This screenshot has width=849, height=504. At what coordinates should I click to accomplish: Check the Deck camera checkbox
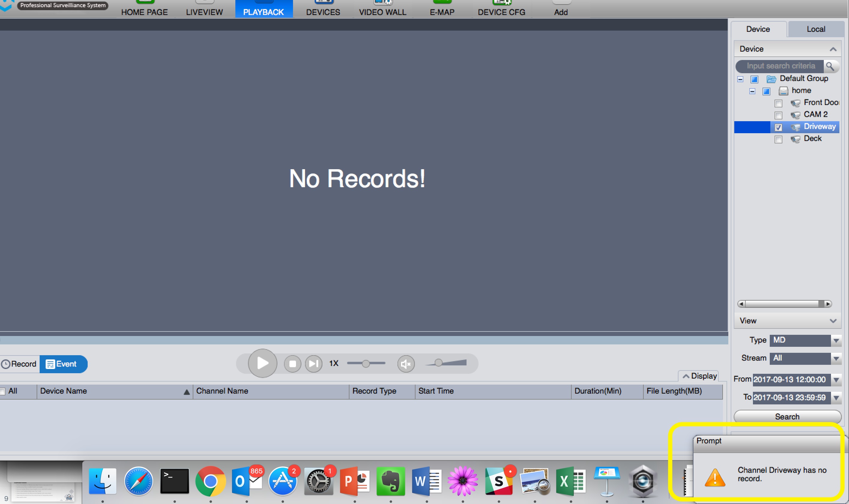(x=778, y=139)
